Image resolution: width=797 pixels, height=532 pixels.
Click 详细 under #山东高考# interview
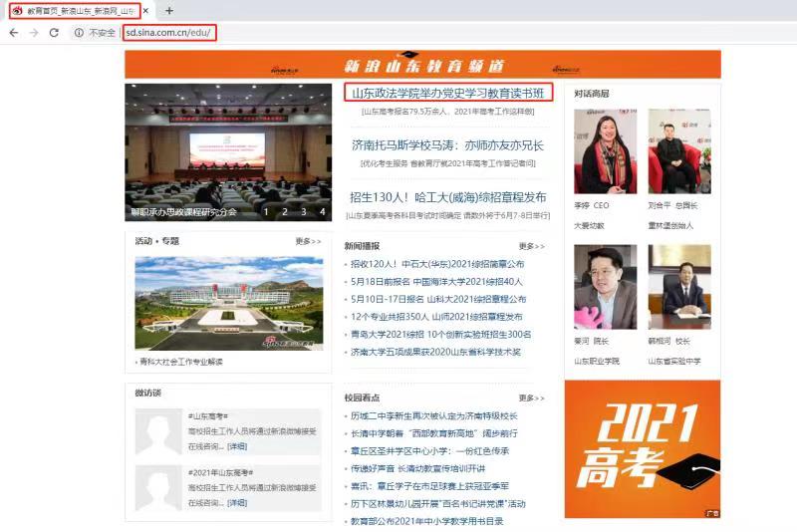coord(237,446)
